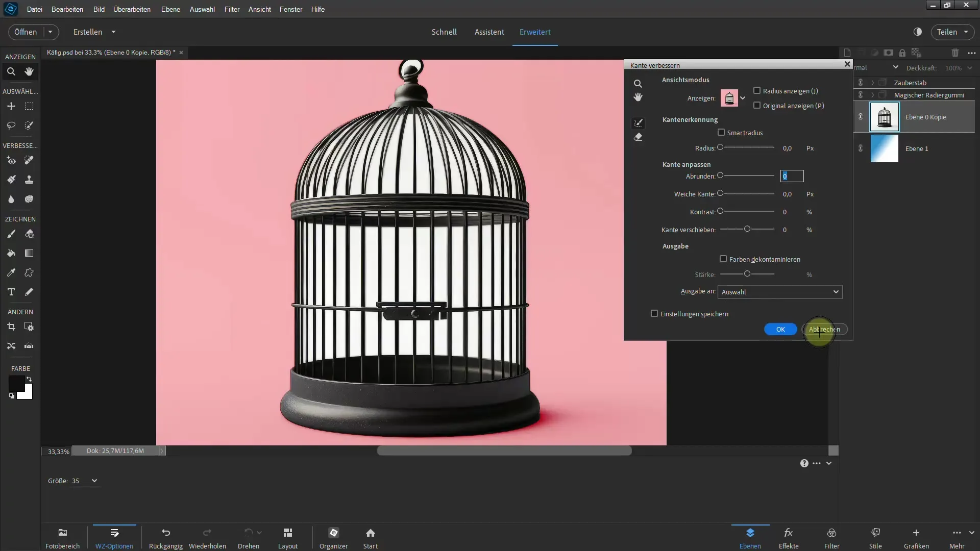Click the foreground black color swatch
Screen dimensions: 980x551
(x=16, y=383)
